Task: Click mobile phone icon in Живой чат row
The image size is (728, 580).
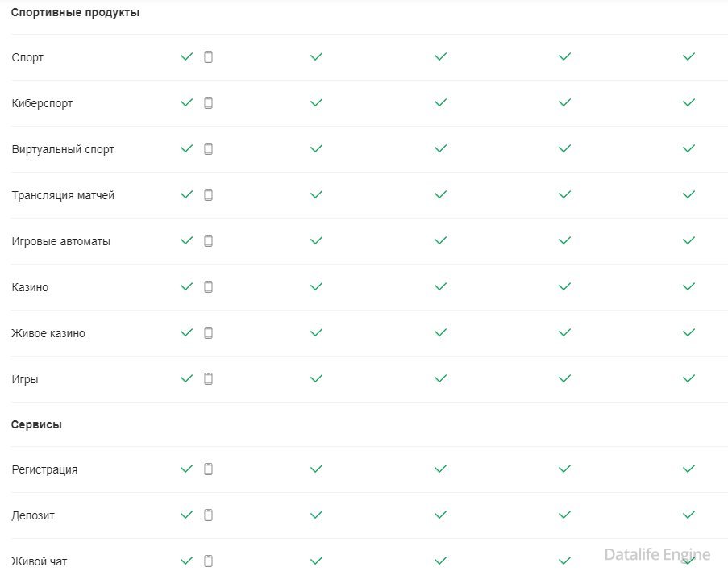Action: tap(208, 561)
